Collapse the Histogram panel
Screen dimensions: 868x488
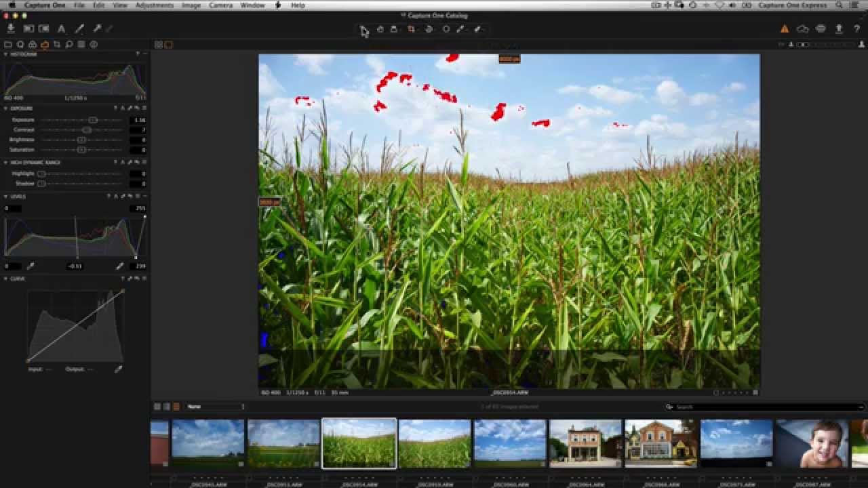[x=6, y=54]
